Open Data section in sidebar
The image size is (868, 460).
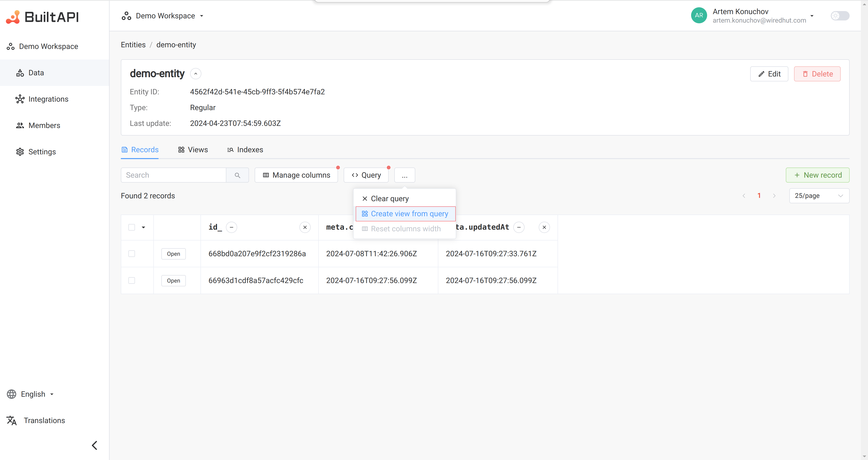55,73
